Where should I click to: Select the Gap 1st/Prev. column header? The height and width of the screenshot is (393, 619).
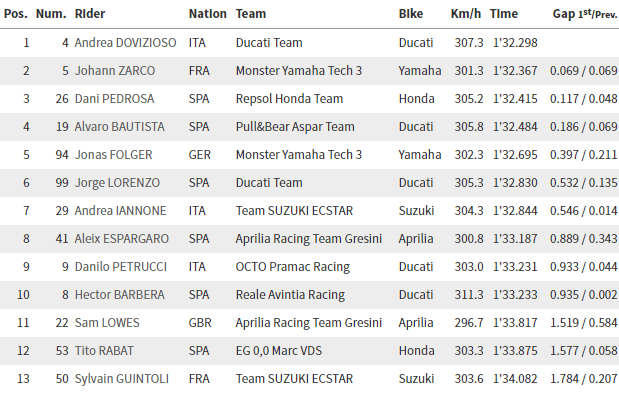[x=585, y=14]
